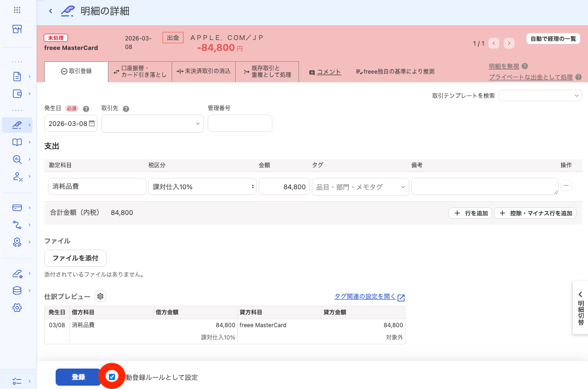Open the calendar icon in 発生日 field
The image size is (588, 389).
(92, 123)
